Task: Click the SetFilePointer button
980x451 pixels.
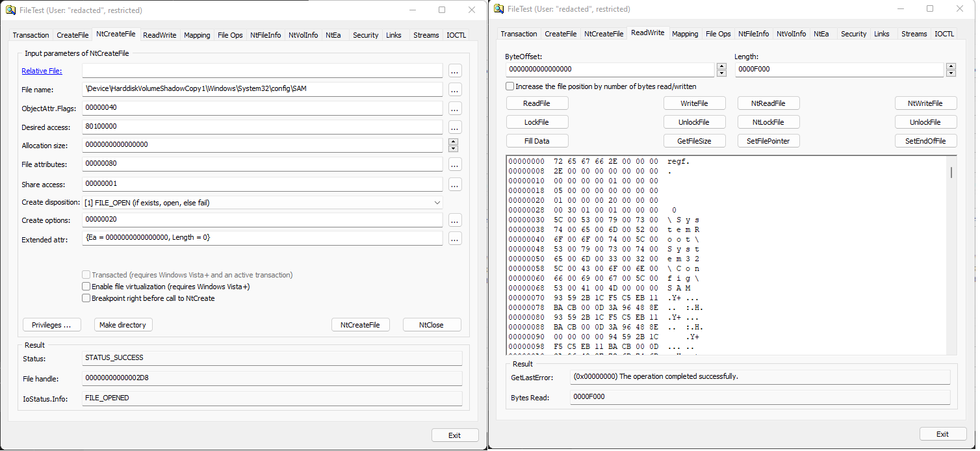Action: (x=769, y=141)
